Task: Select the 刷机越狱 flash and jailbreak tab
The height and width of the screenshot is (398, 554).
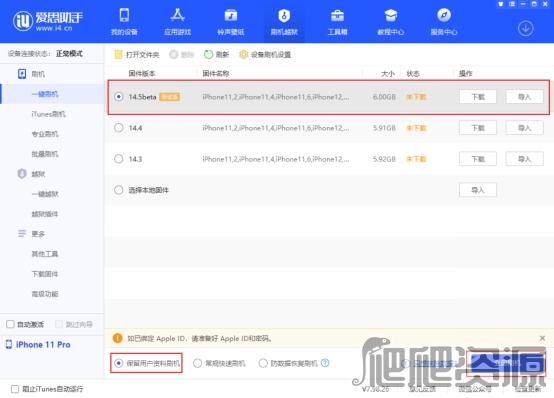Action: coord(284,22)
